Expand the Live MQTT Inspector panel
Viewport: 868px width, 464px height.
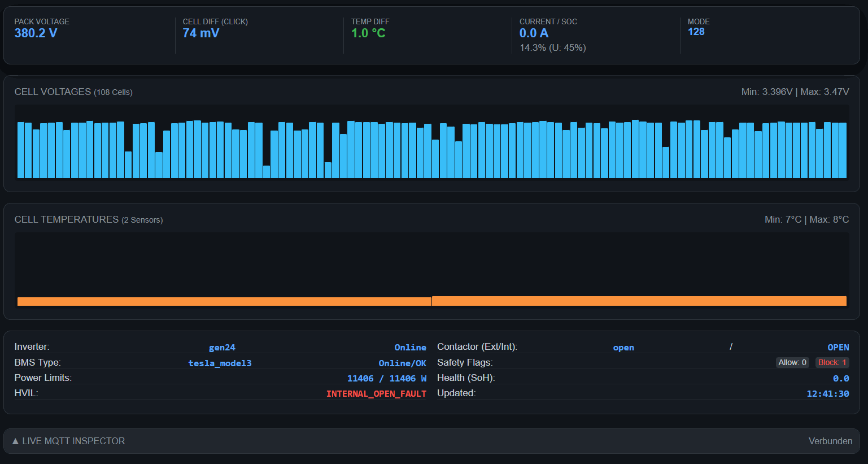click(68, 441)
